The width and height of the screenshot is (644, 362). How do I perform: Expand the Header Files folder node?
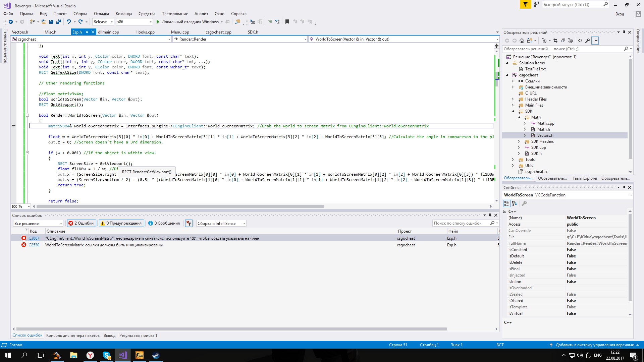point(513,99)
